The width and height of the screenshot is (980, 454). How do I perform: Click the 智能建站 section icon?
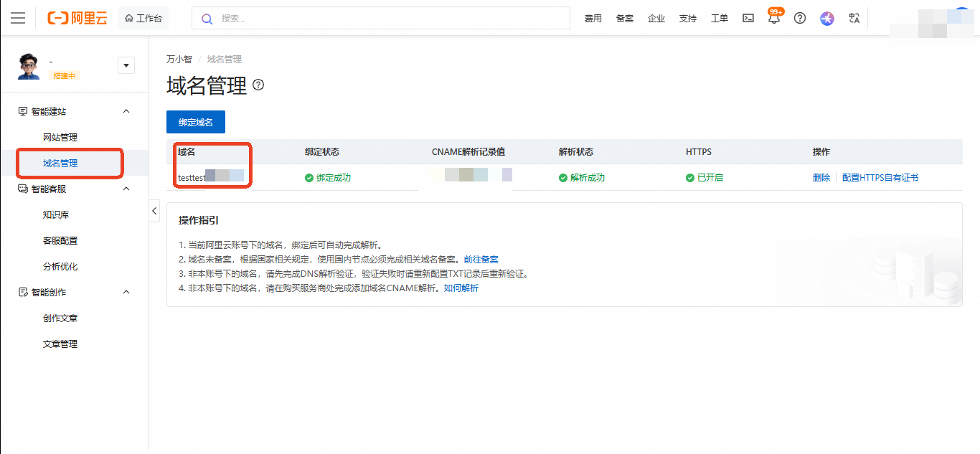(x=22, y=111)
